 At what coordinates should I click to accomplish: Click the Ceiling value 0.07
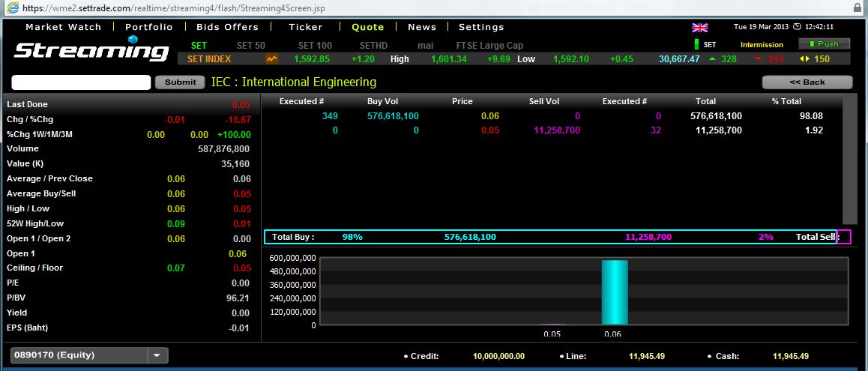(176, 268)
